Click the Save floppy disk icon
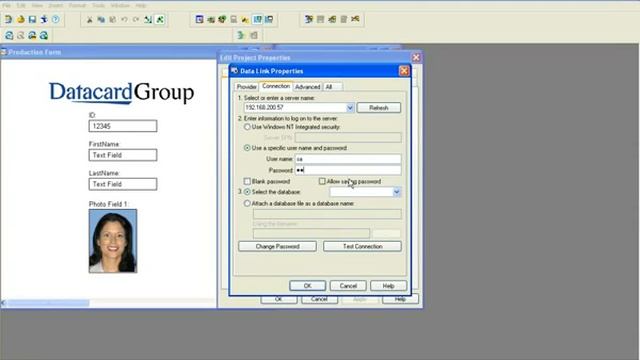 coord(32,19)
